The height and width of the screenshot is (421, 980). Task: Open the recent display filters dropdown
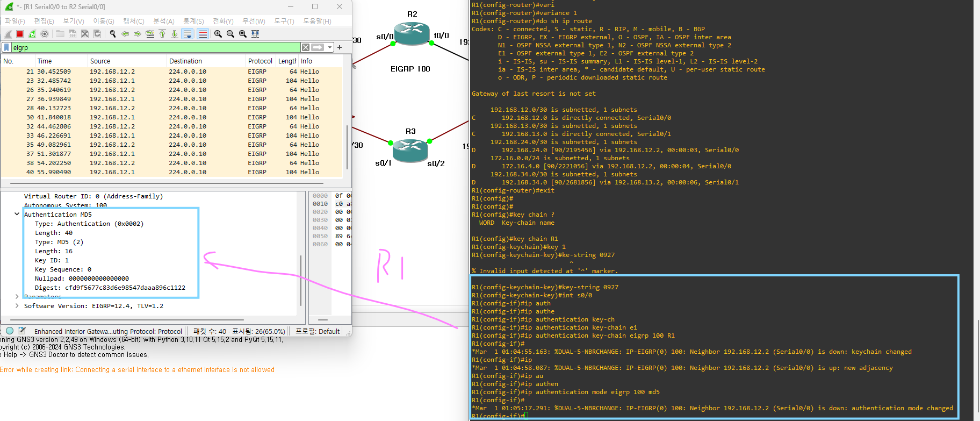coord(330,47)
